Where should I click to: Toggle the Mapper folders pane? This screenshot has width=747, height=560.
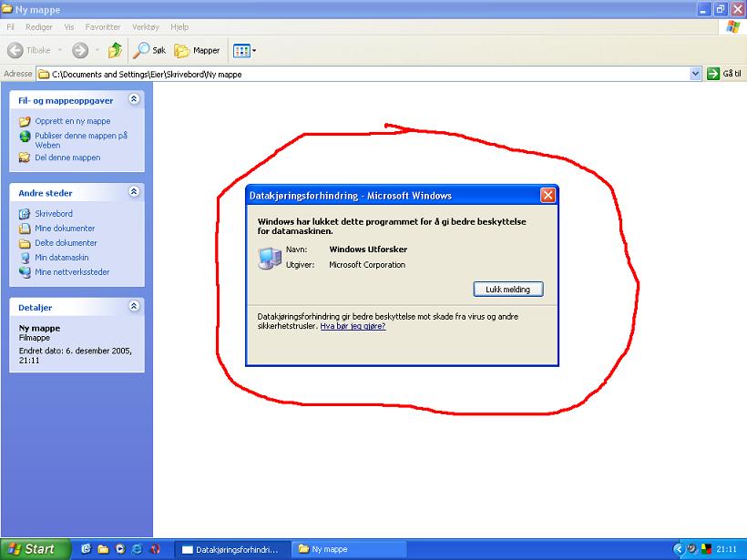(x=197, y=50)
